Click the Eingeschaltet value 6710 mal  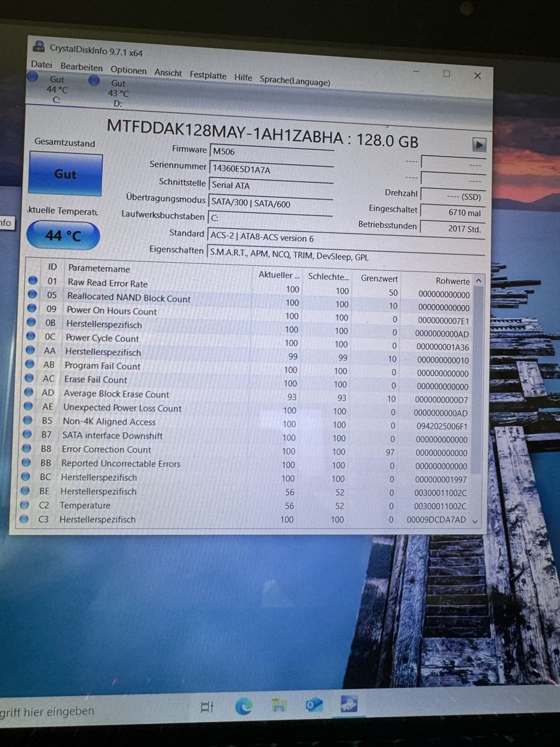[x=452, y=212]
